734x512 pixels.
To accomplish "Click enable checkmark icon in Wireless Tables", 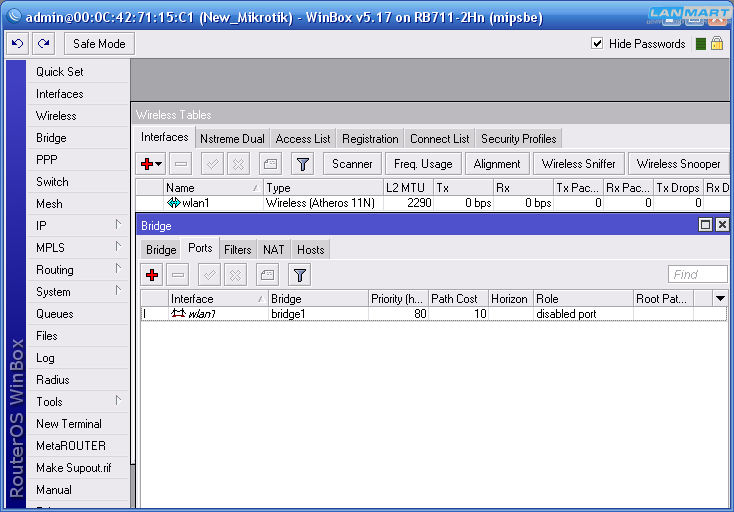I will (x=212, y=164).
